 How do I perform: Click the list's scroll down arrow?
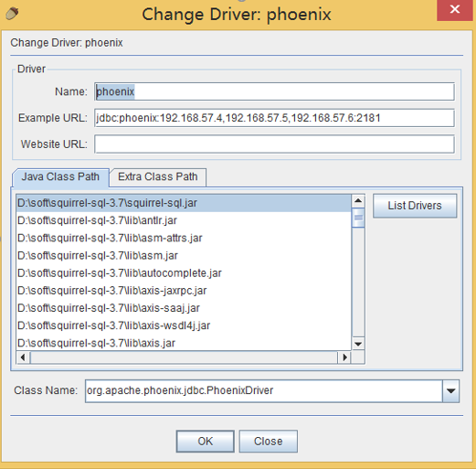[x=358, y=344]
